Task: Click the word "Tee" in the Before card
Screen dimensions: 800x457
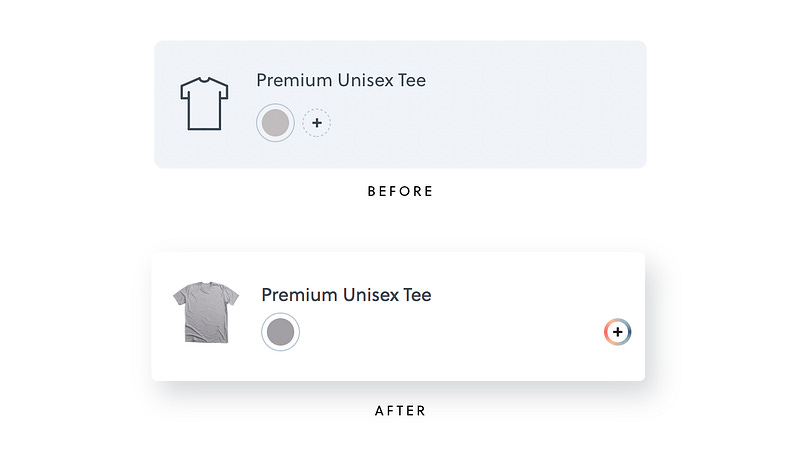Action: click(412, 80)
